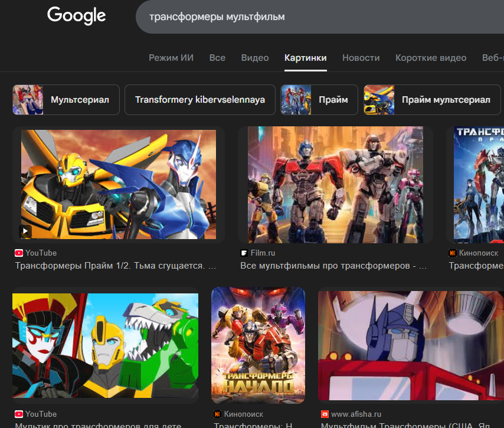The image size is (504, 428).
Task: Open the Кинопоиск Трансформеры Прайм poster
Action: point(479,185)
